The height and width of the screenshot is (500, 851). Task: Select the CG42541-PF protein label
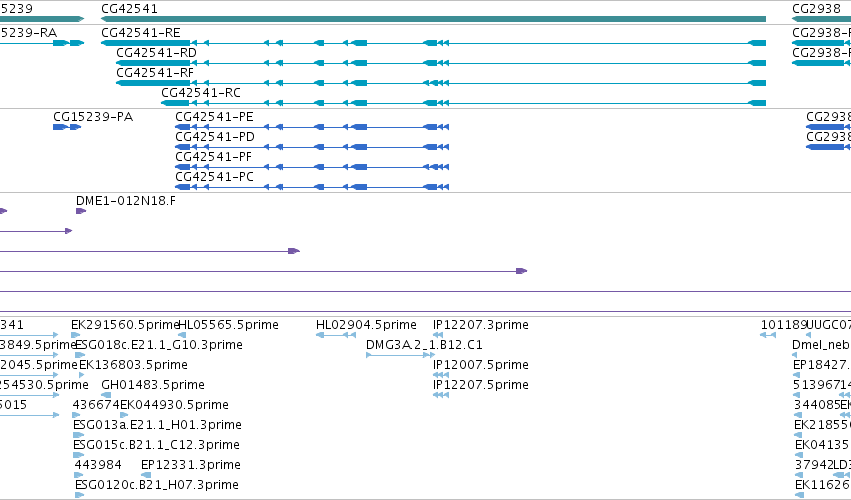point(213,157)
